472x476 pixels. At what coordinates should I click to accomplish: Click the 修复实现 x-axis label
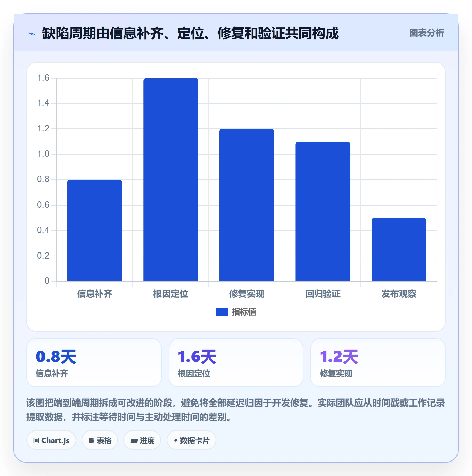click(x=247, y=294)
